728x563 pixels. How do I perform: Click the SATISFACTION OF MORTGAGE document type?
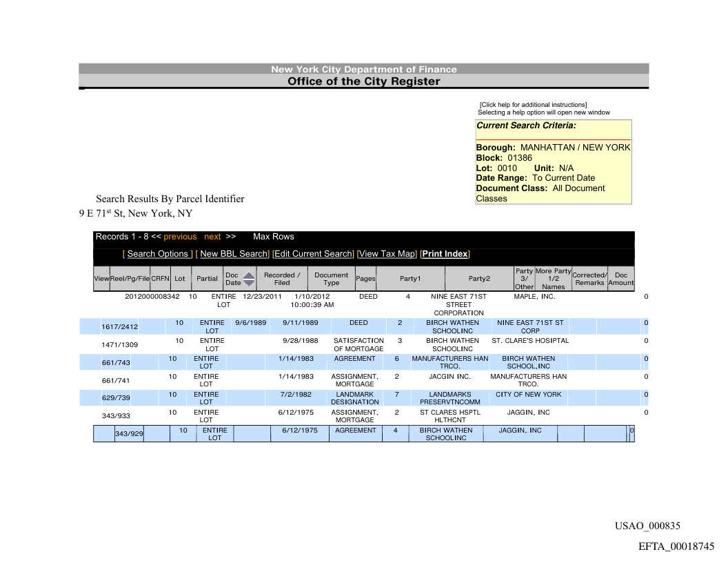coord(358,344)
